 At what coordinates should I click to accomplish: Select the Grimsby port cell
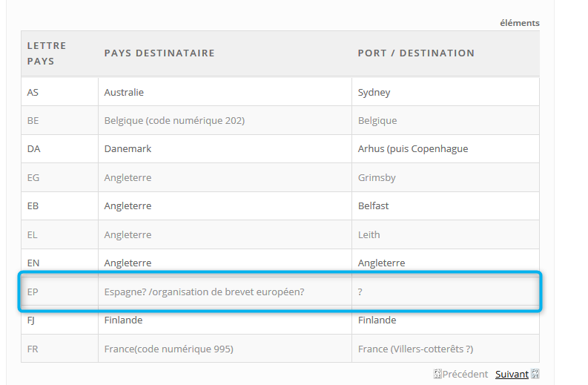pos(377,178)
